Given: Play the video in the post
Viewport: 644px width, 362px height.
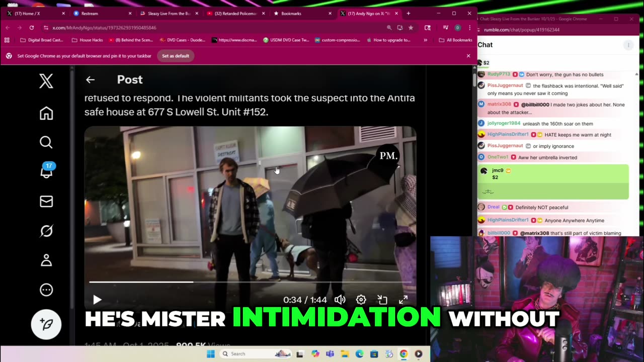Looking at the screenshot, I should click(97, 300).
